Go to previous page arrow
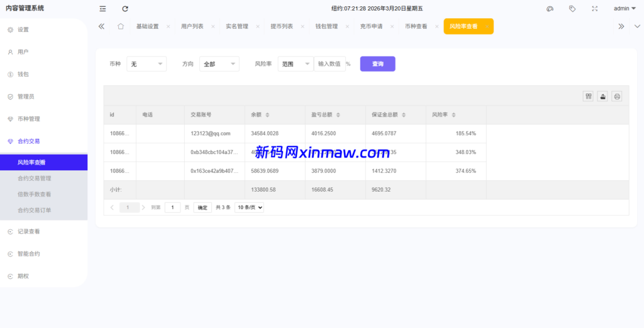Screen dimensions: 644x328 112,208
